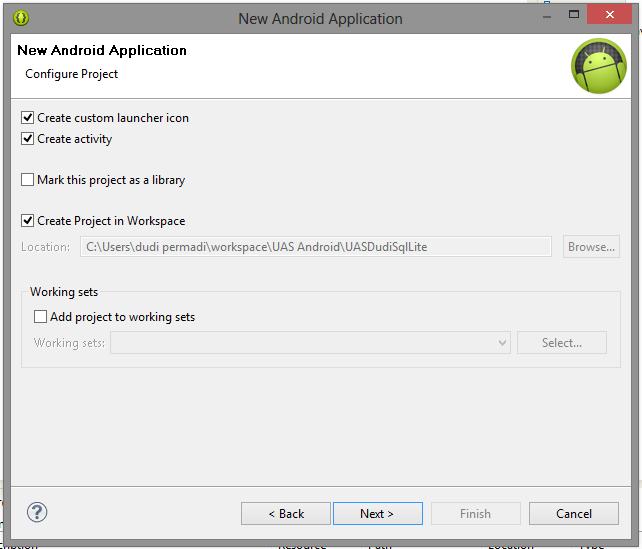Screen dimensions: 642x549
Task: Uncheck the Create activity checkbox
Action: tap(27, 139)
